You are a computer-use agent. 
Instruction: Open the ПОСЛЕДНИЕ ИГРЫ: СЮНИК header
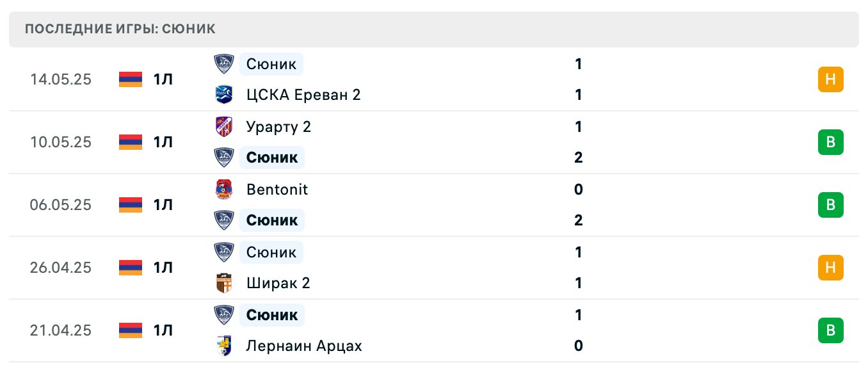tap(120, 28)
